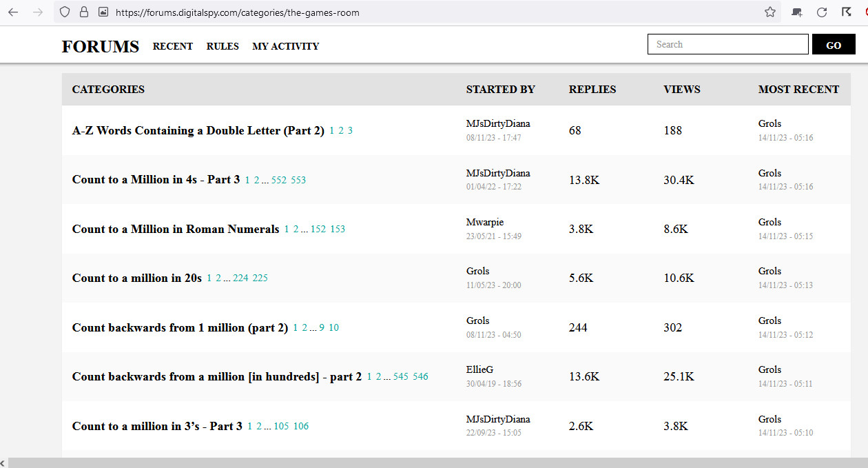
Task: Click the 25.1K views value
Action: [679, 376]
